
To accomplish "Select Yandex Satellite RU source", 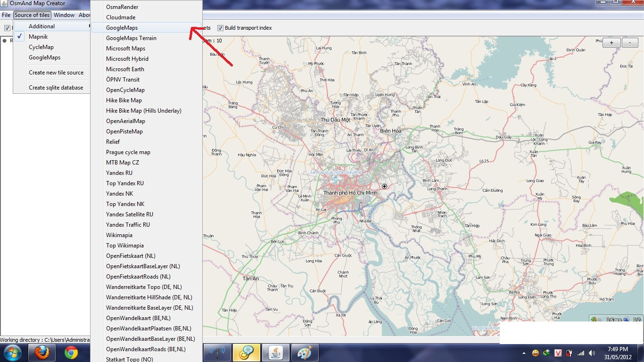I will tap(147, 214).
